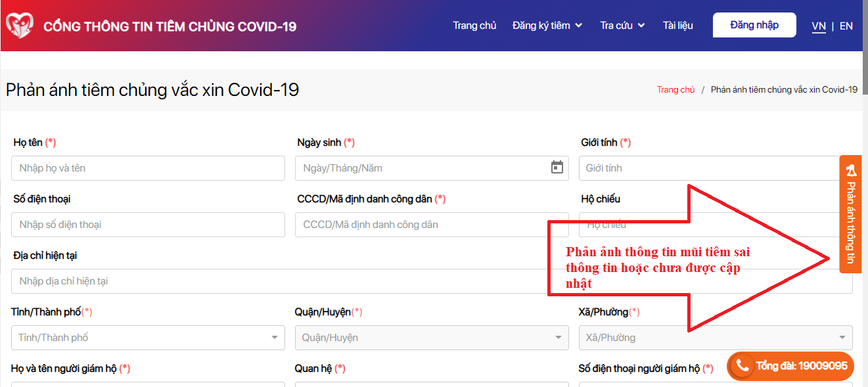Click the megaphone icon on orange sidebar
The width and height of the screenshot is (868, 387).
click(x=851, y=171)
